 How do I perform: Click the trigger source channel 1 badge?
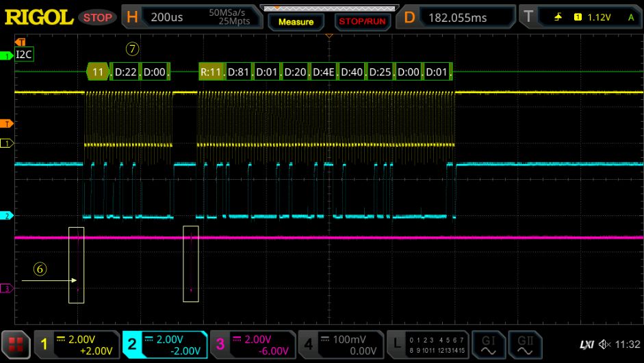[x=578, y=17]
